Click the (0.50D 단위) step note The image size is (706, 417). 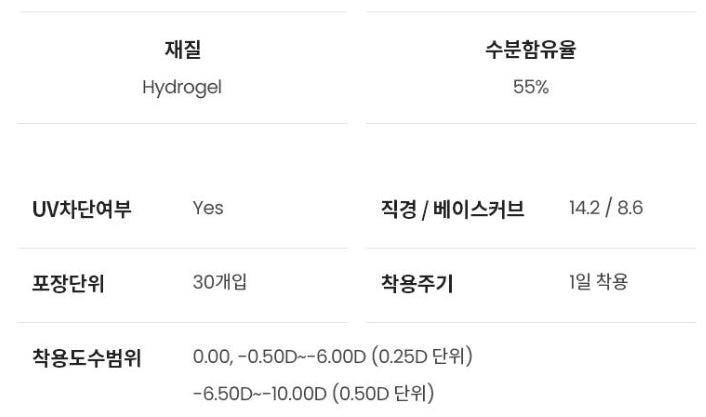383,393
